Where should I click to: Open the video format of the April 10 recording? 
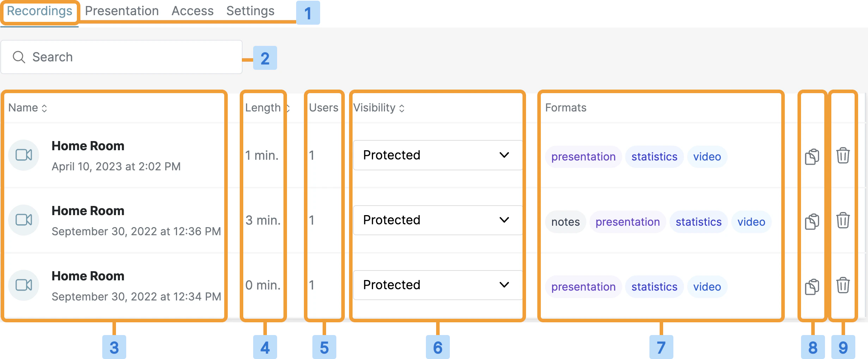pyautogui.click(x=707, y=157)
